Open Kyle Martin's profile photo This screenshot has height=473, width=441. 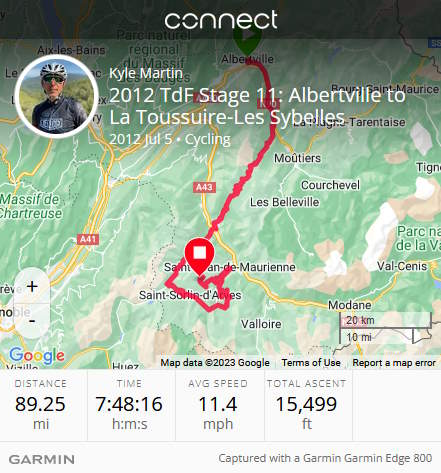(x=57, y=97)
